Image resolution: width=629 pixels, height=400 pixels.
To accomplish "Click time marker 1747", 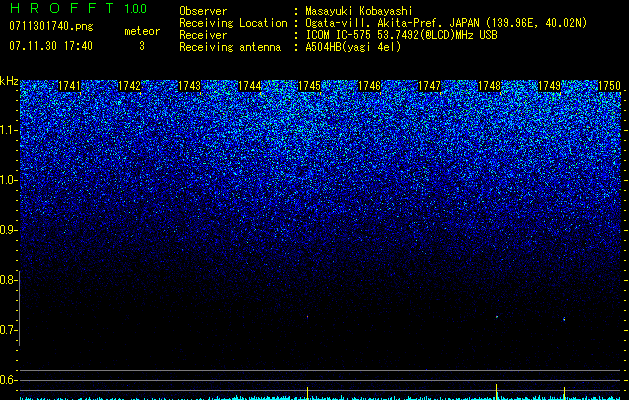I will pos(429,86).
